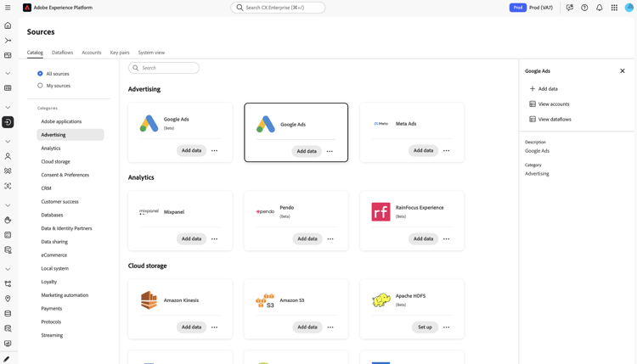Open Monitoring screen icon in left rail
The image size is (637, 364).
pyautogui.click(x=8, y=344)
